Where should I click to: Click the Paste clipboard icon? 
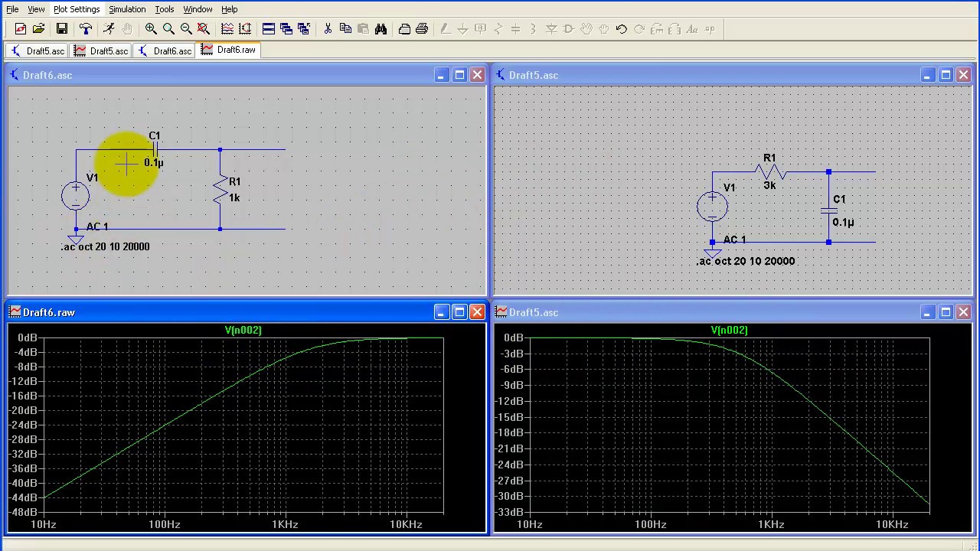(x=363, y=29)
